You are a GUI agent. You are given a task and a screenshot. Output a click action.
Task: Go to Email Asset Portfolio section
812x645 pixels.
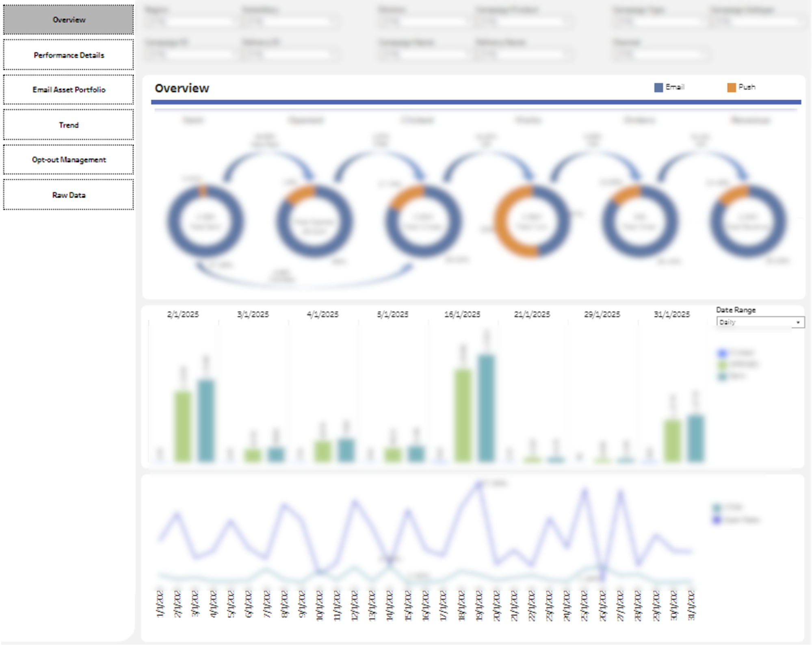(x=68, y=89)
